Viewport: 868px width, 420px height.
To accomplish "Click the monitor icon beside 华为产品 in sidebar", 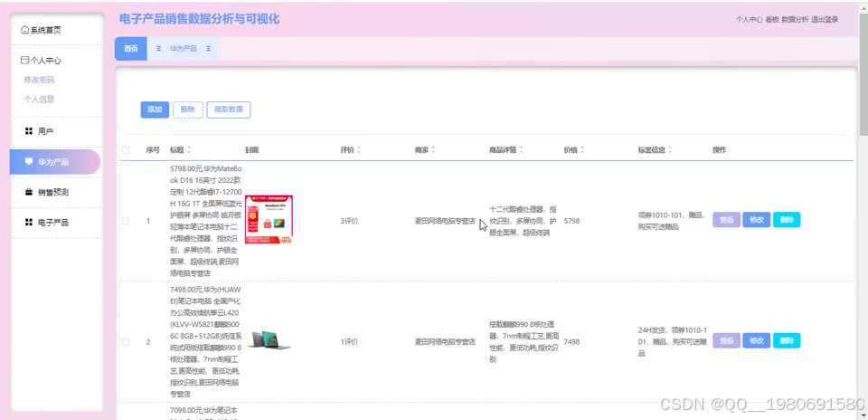I will click(29, 161).
